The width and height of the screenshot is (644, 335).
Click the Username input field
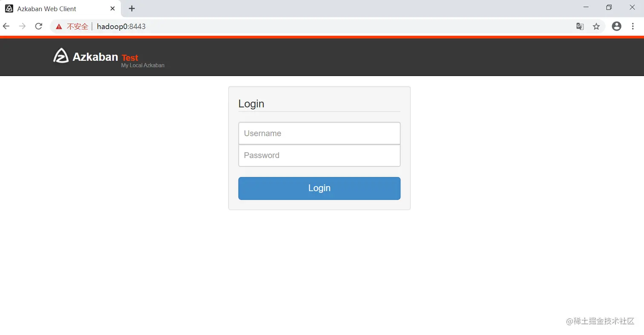[319, 133]
